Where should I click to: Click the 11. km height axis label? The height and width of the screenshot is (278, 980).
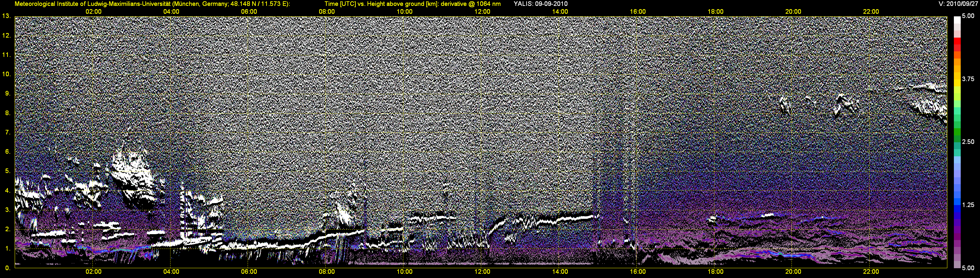tap(7, 55)
